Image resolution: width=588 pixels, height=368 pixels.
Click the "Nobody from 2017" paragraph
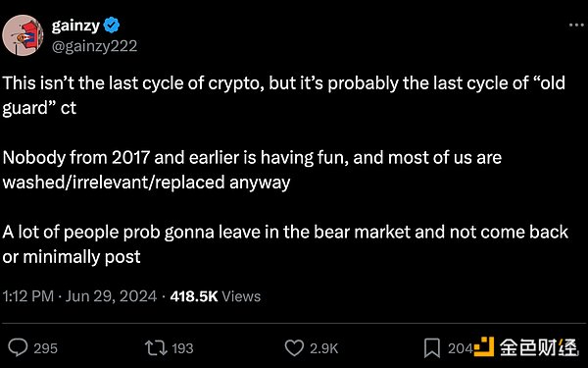point(252,170)
